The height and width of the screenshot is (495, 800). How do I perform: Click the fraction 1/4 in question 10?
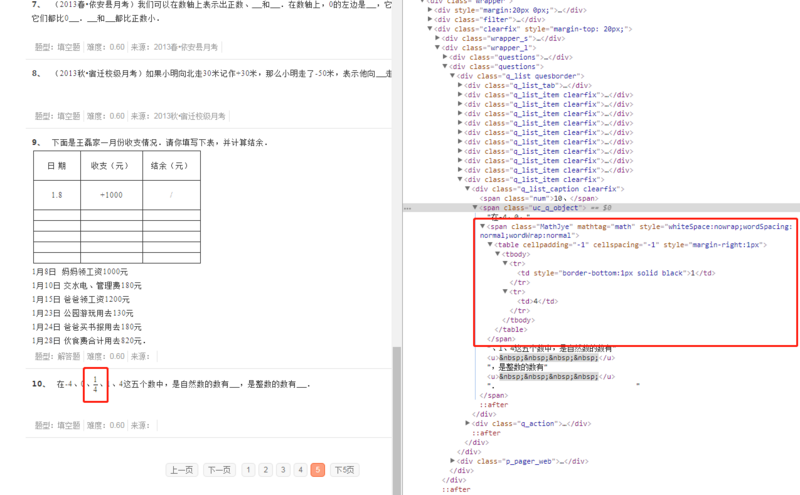point(95,385)
